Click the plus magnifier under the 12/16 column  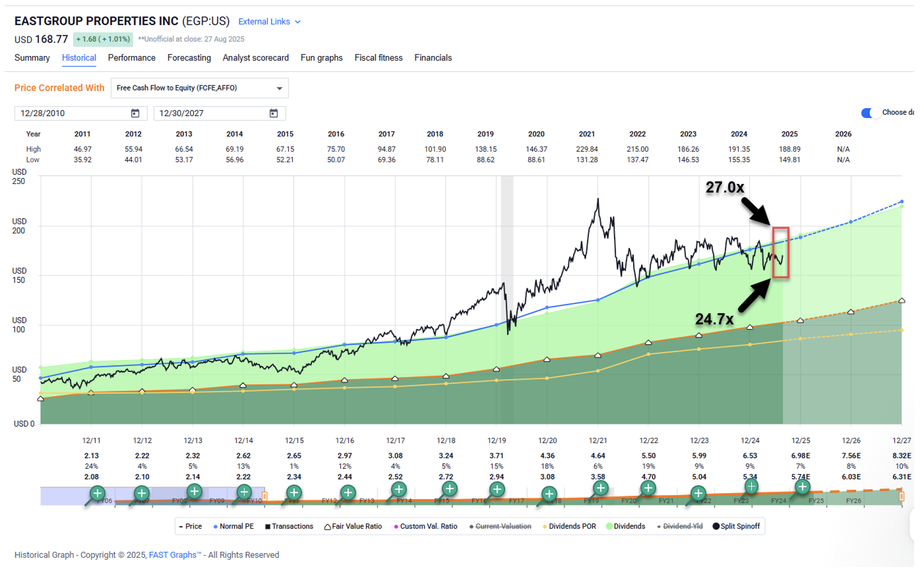[x=348, y=493]
